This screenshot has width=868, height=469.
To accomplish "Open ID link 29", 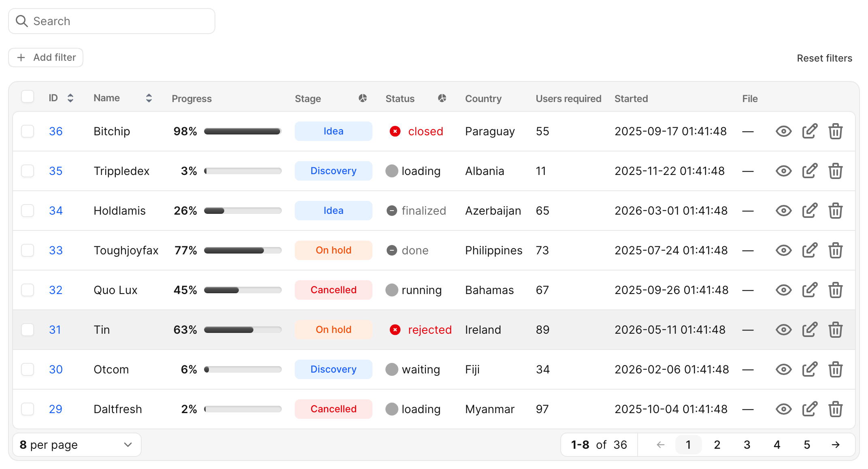I will point(55,409).
